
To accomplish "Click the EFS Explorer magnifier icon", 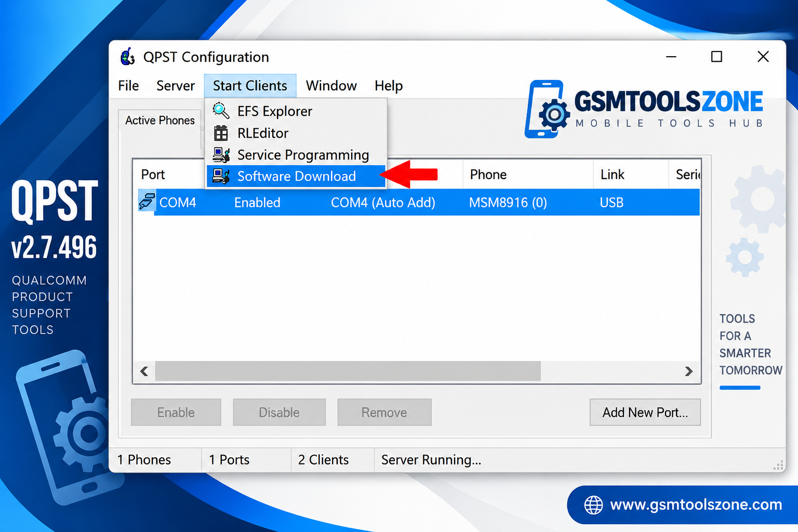I will tap(221, 111).
